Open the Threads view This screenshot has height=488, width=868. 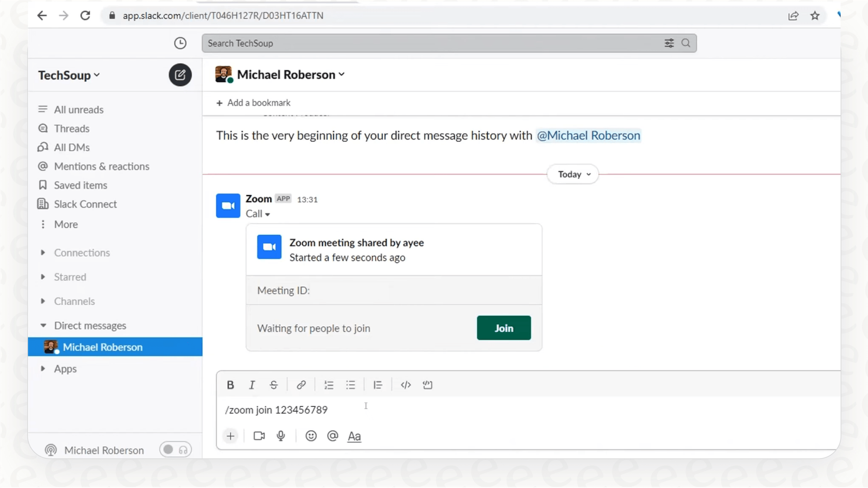point(71,128)
